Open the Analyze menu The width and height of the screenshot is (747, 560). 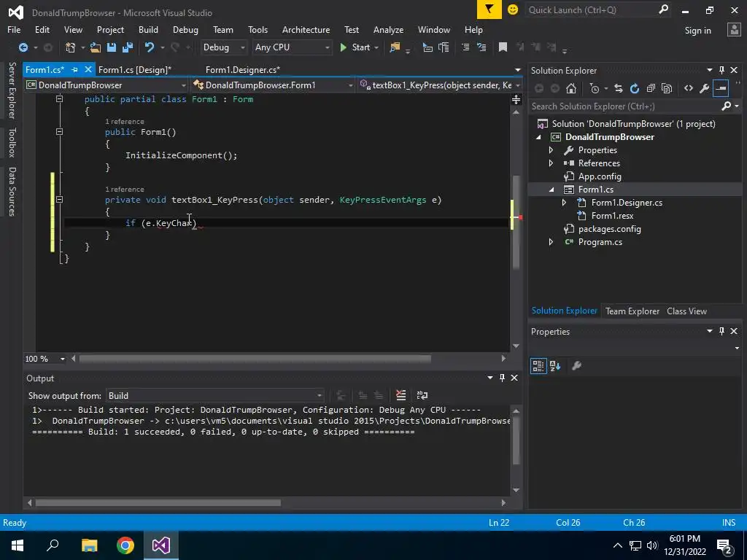tap(388, 29)
